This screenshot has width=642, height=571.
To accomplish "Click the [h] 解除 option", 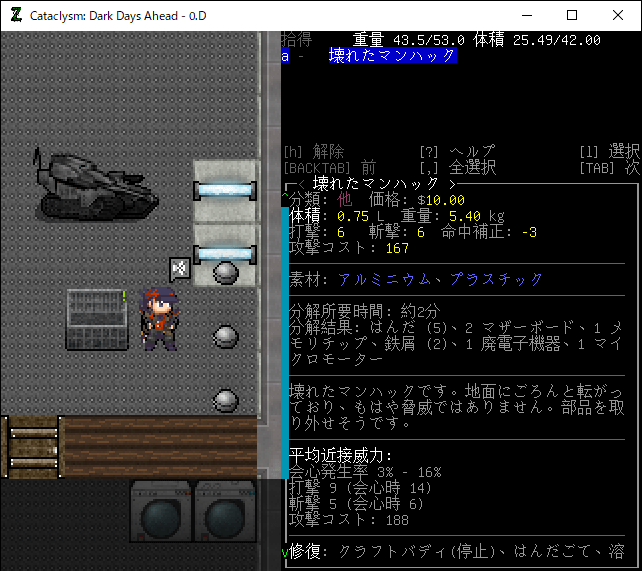I will 314,152.
